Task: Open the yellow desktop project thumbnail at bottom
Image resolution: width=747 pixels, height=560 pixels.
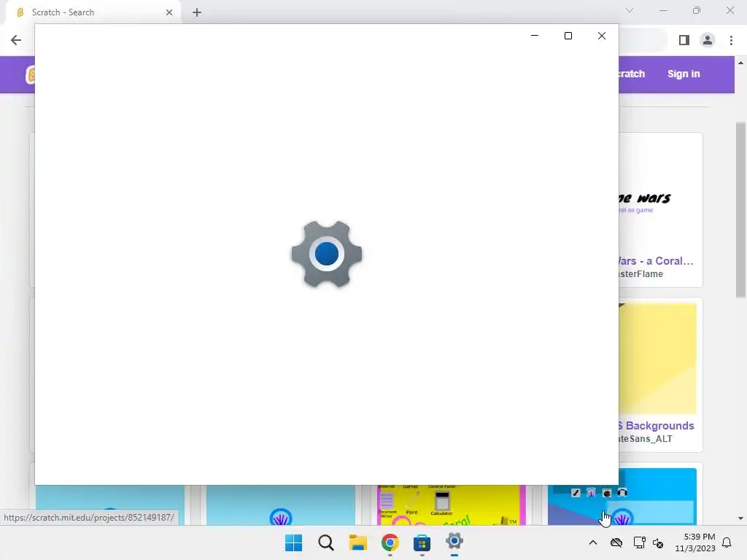Action: 451,505
